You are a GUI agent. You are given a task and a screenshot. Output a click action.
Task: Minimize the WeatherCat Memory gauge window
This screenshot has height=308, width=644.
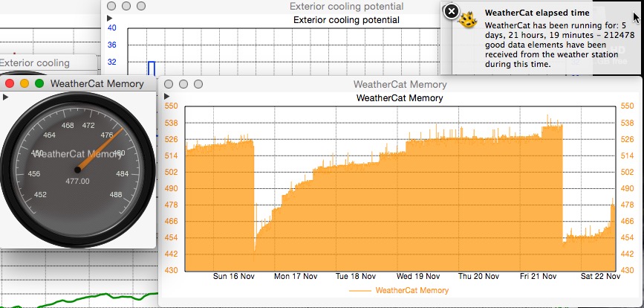pyautogui.click(x=25, y=84)
